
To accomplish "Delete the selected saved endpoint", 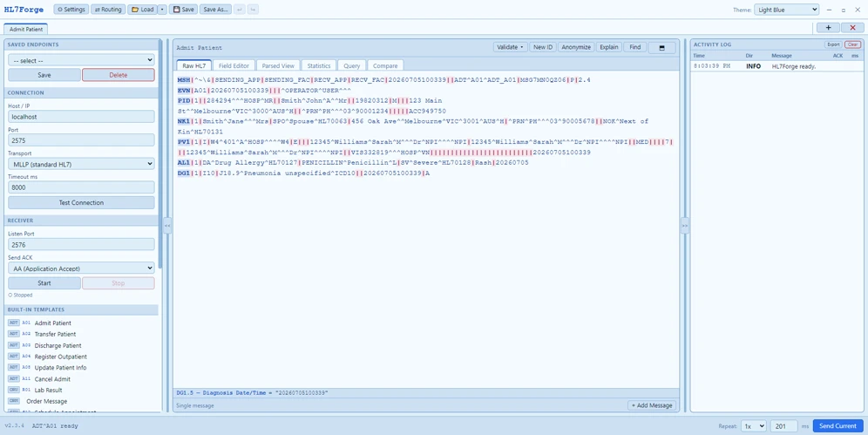I will point(119,75).
